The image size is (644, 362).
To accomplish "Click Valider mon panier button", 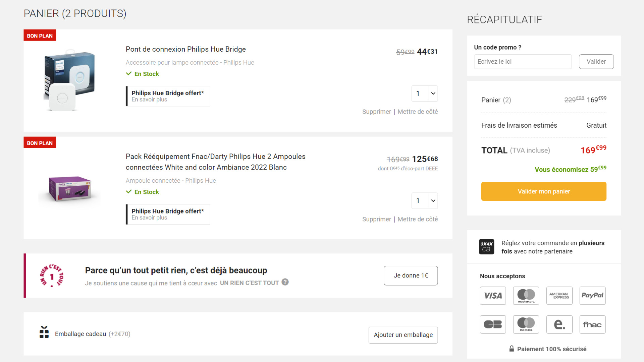I will (544, 191).
